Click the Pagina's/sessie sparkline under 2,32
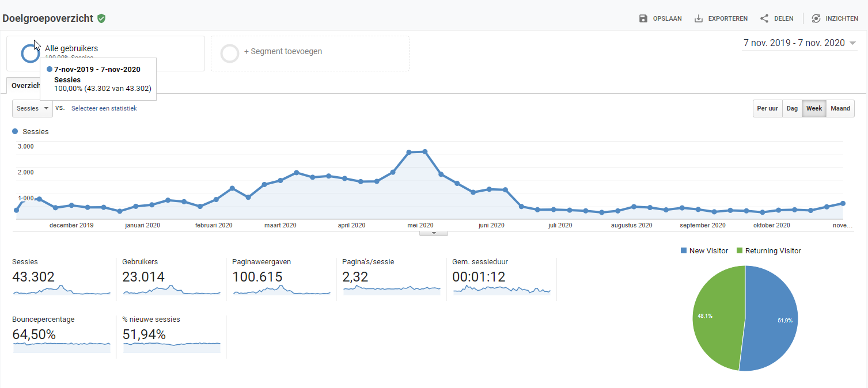Image resolution: width=868 pixels, height=388 pixels. point(392,290)
